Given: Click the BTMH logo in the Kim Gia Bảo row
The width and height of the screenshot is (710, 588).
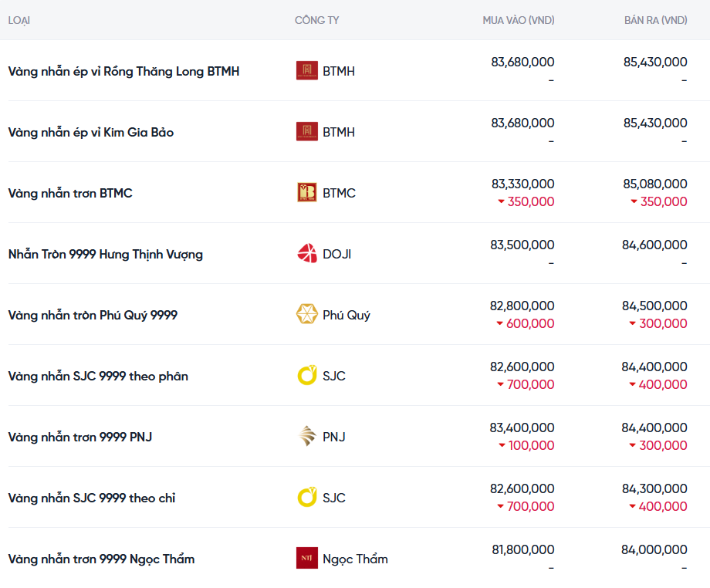Looking at the screenshot, I should point(306,132).
